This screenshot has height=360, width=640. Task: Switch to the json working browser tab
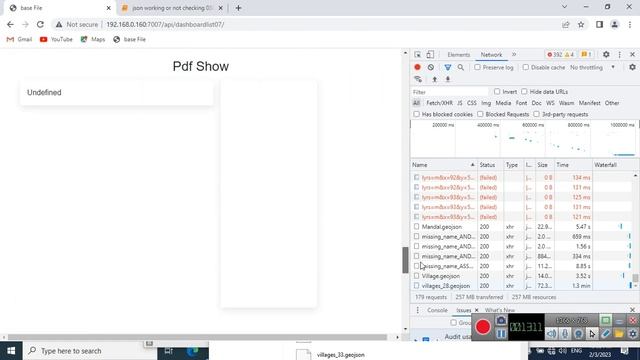pyautogui.click(x=172, y=8)
